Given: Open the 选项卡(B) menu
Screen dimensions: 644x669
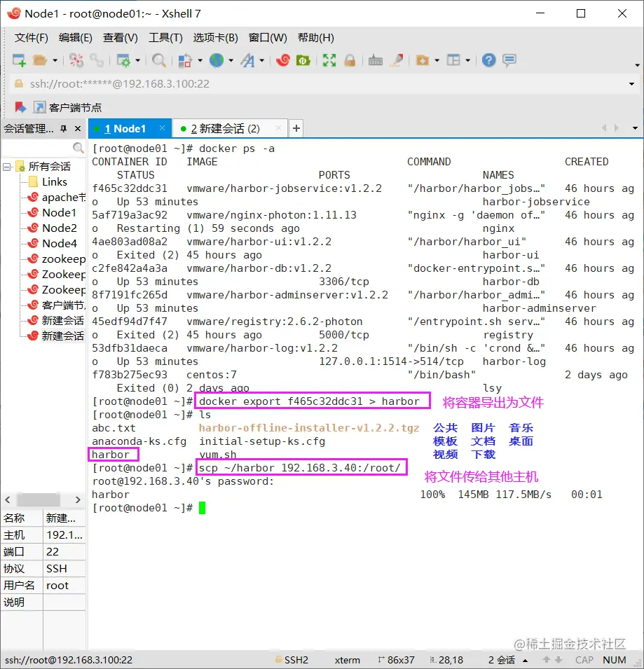Looking at the screenshot, I should point(216,38).
